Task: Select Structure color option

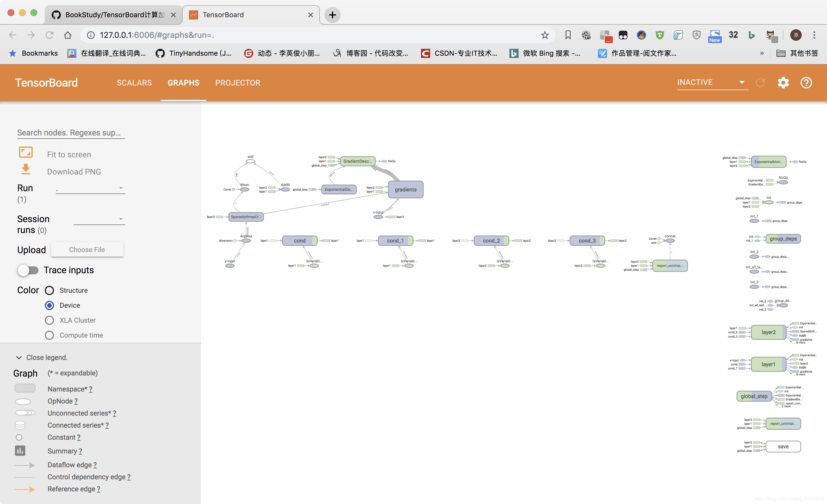Action: pyautogui.click(x=49, y=290)
